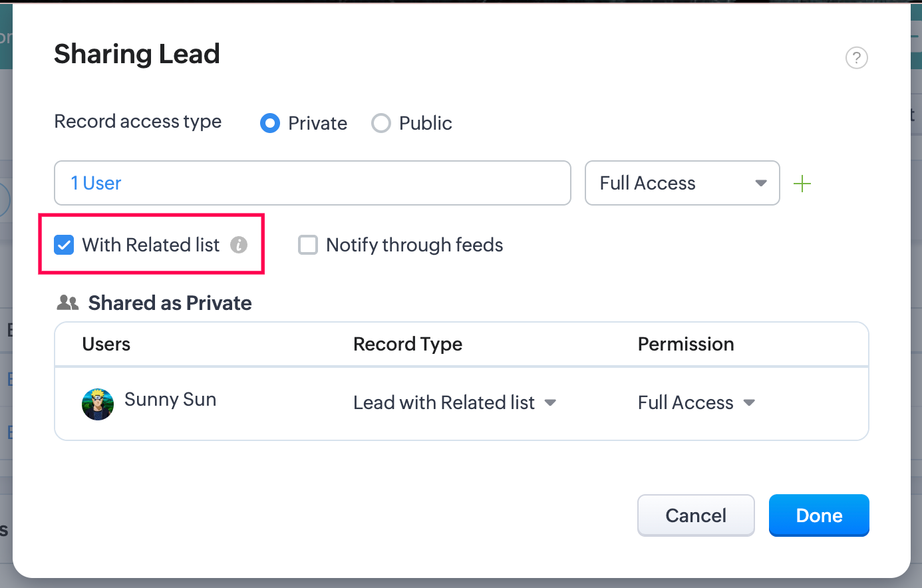Open the help question mark icon
922x588 pixels.
[x=856, y=58]
